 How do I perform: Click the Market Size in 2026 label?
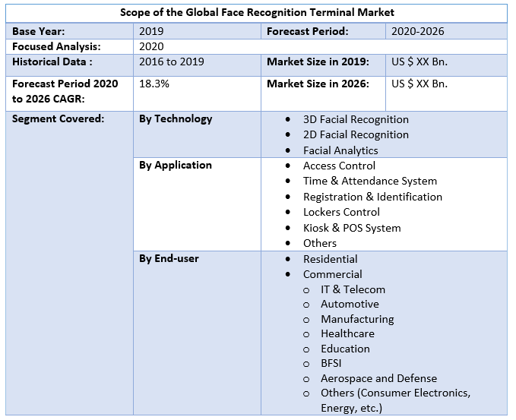pos(318,84)
